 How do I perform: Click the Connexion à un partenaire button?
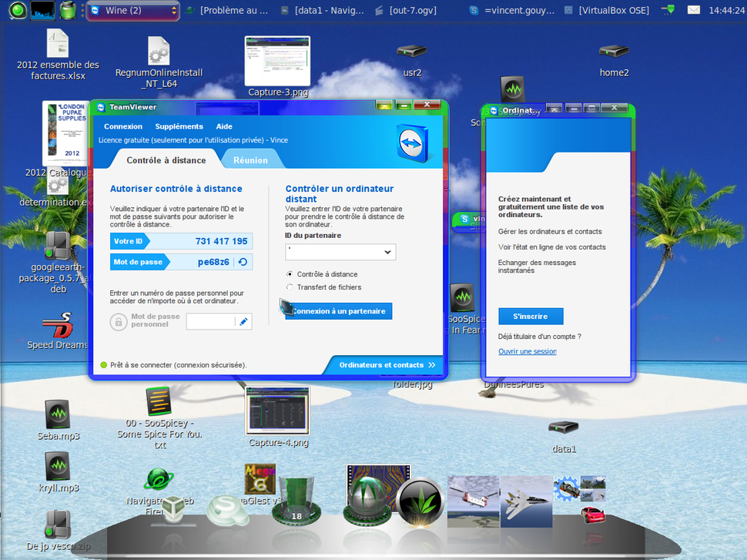[x=338, y=311]
